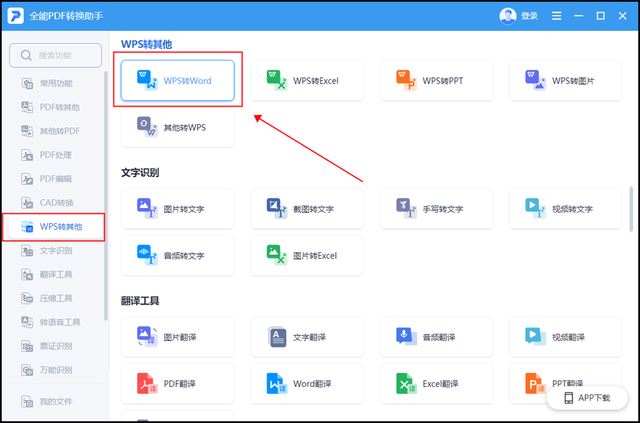The image size is (640, 423).
Task: Open the 其他转WPS conversion tool
Action: pyautogui.click(x=178, y=127)
